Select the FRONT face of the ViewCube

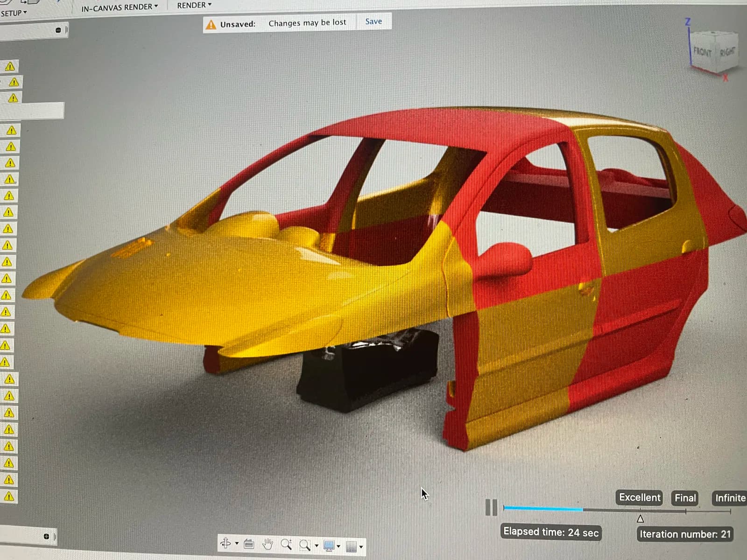click(x=702, y=52)
